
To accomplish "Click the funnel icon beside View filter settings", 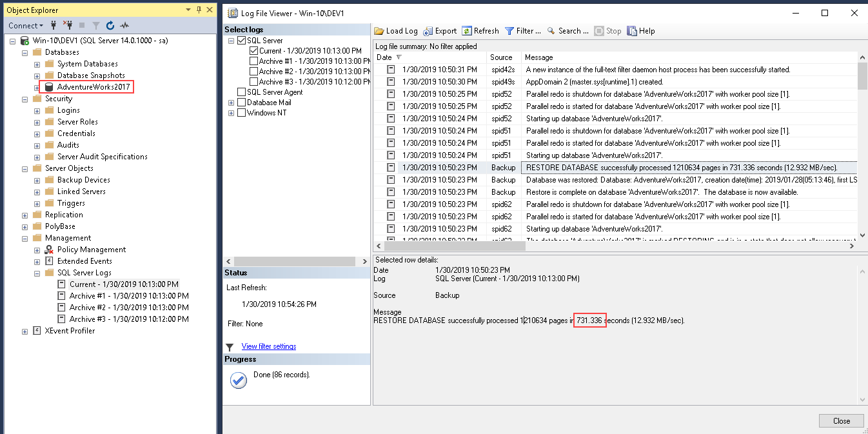I will [230, 347].
